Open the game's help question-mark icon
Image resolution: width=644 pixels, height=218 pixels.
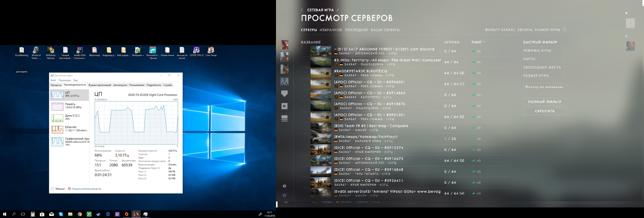(284, 186)
